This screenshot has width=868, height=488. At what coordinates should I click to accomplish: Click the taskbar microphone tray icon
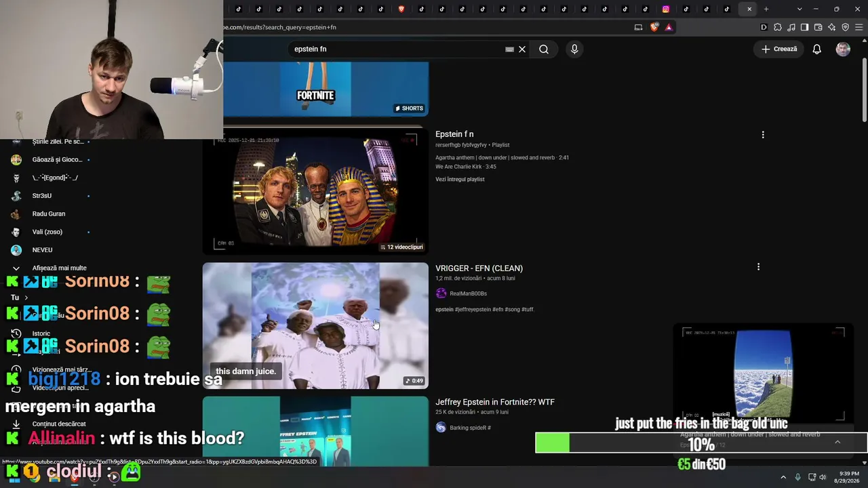[797, 477]
